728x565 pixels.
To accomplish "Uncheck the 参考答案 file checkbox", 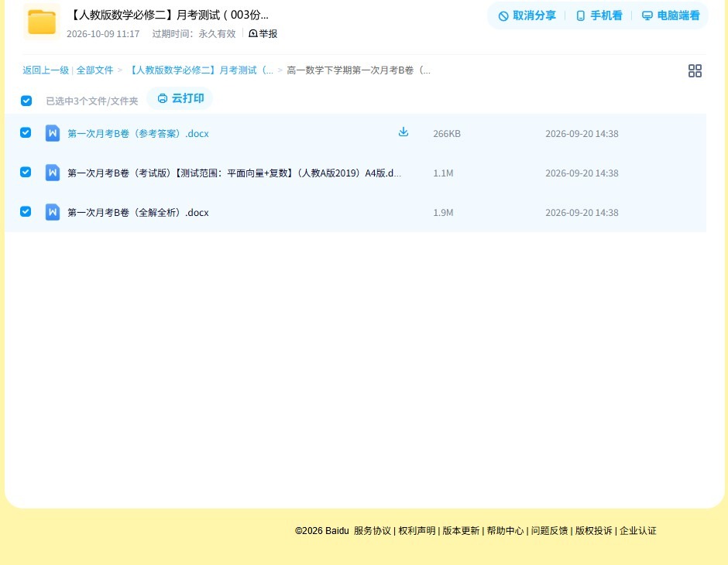I will tap(26, 132).
